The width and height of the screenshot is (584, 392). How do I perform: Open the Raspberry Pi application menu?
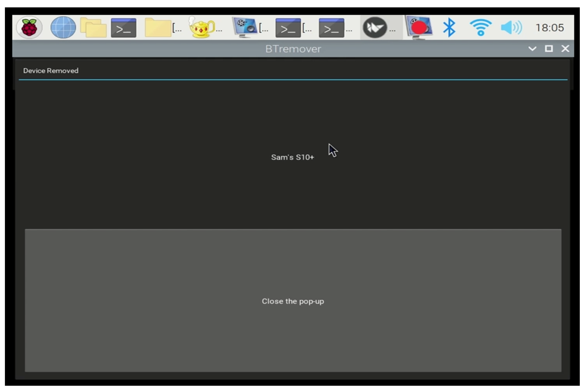pos(29,28)
